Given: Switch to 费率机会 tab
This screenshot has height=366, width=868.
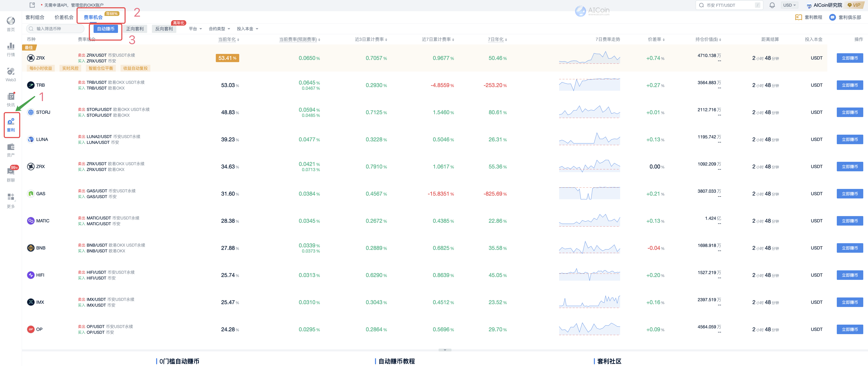Looking at the screenshot, I should tap(93, 17).
